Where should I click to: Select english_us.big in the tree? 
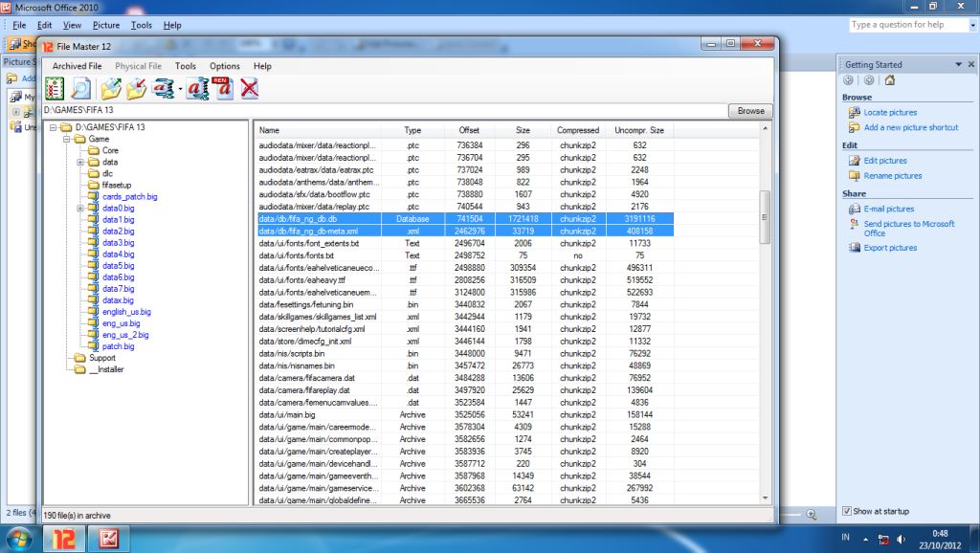coord(127,312)
